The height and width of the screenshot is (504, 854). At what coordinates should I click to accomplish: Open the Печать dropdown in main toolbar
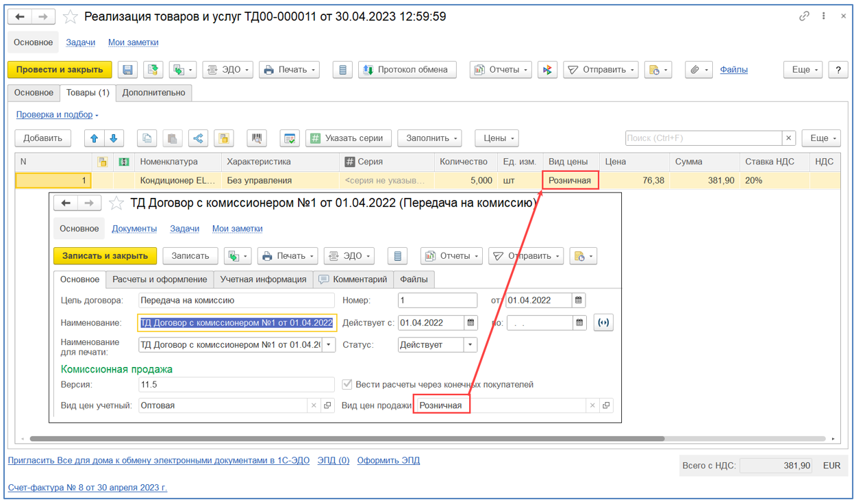tap(290, 70)
